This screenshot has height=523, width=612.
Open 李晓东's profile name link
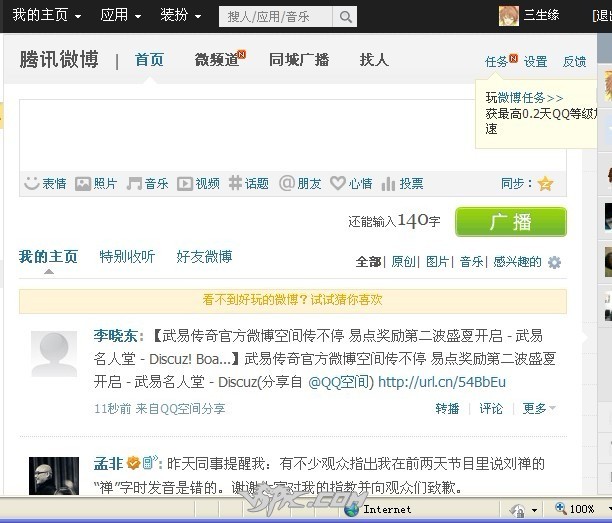116,336
